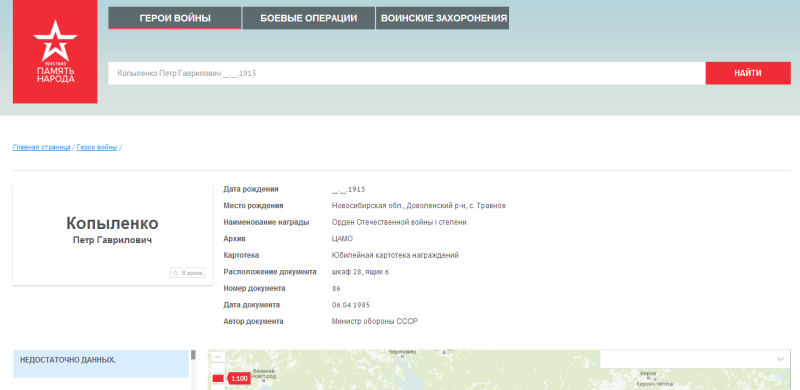Screen dimensions: 800x390
Task: Click the Найти search button
Action: [x=748, y=74]
